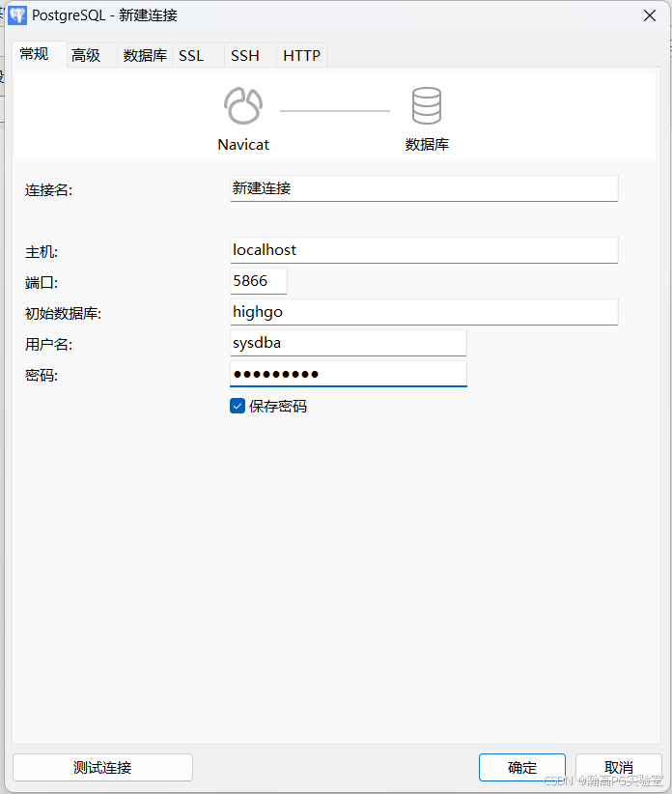Click the 用户名 label
Viewport: 672px width, 794px height.
(x=48, y=345)
